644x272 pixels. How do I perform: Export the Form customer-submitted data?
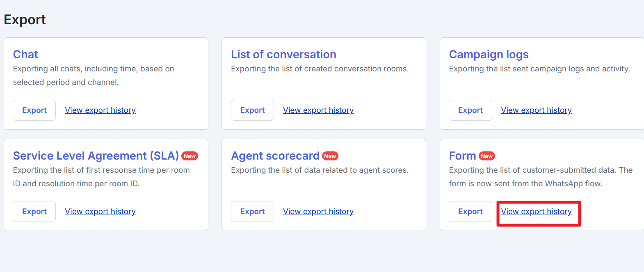pyautogui.click(x=470, y=211)
